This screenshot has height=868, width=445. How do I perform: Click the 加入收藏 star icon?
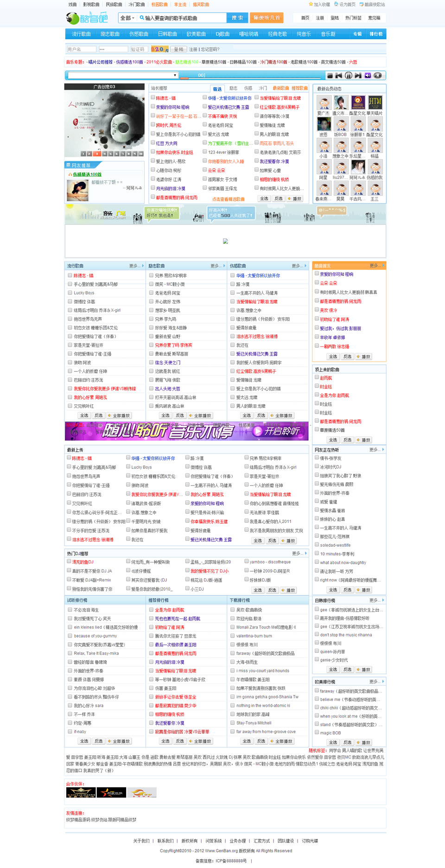311,4
